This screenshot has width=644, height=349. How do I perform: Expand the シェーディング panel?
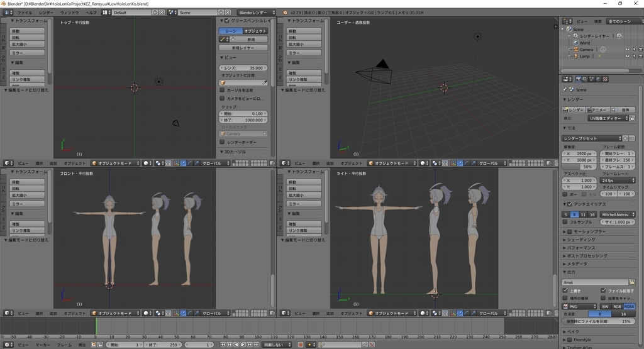(x=580, y=240)
